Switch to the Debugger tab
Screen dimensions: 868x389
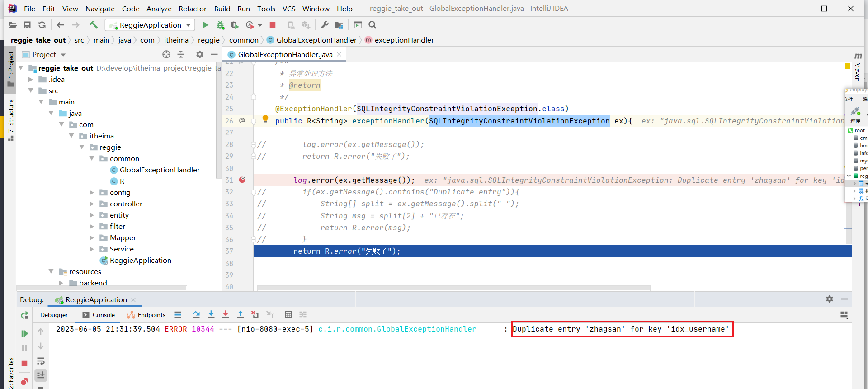point(54,315)
